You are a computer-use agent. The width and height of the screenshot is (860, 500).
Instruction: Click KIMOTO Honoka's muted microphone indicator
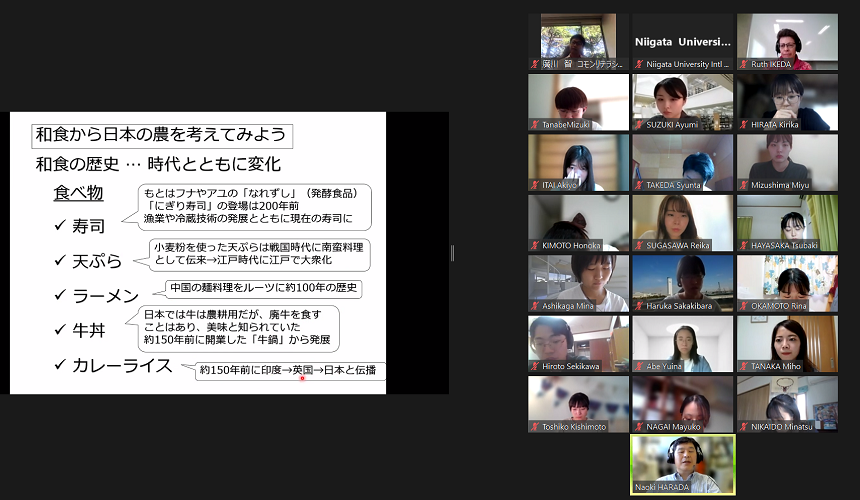(x=535, y=246)
